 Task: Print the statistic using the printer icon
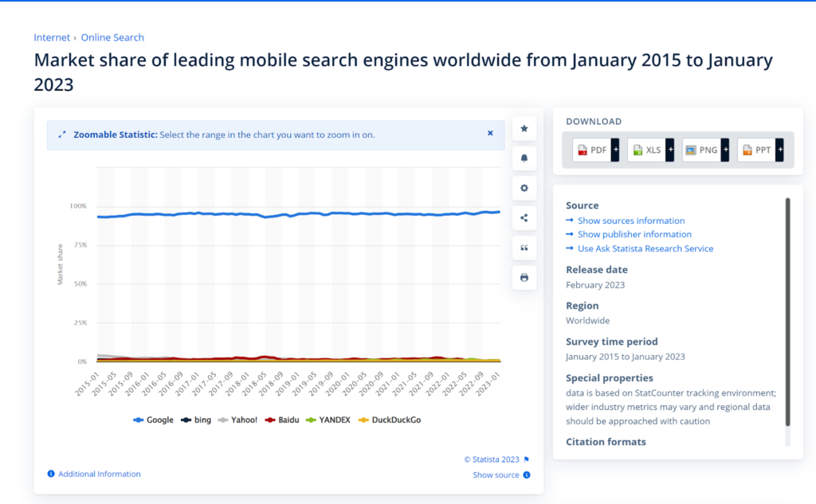click(x=524, y=277)
